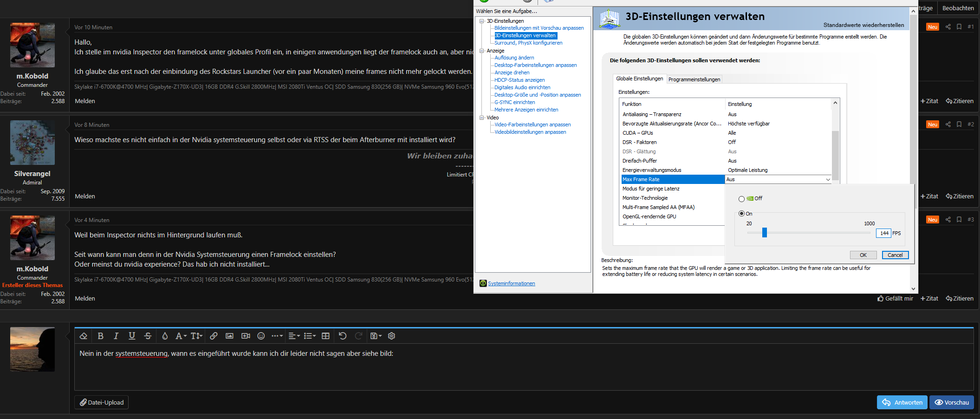Click bookmark icon on post #3
The width and height of the screenshot is (980, 419).
(x=959, y=220)
